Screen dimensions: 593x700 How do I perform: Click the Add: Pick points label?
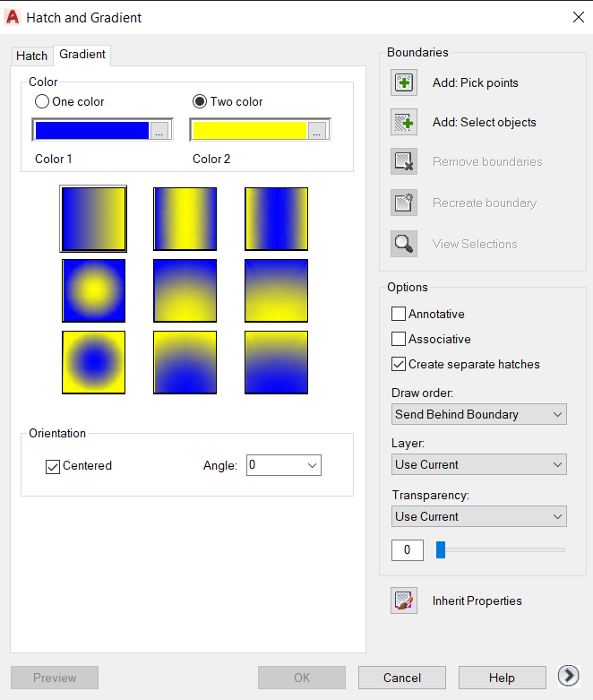tap(475, 83)
